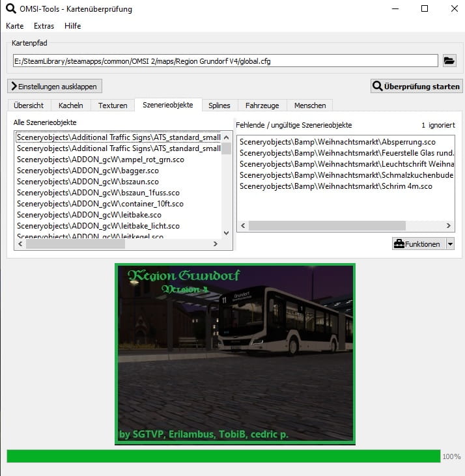Click the Kartenpfad input field

[225, 61]
